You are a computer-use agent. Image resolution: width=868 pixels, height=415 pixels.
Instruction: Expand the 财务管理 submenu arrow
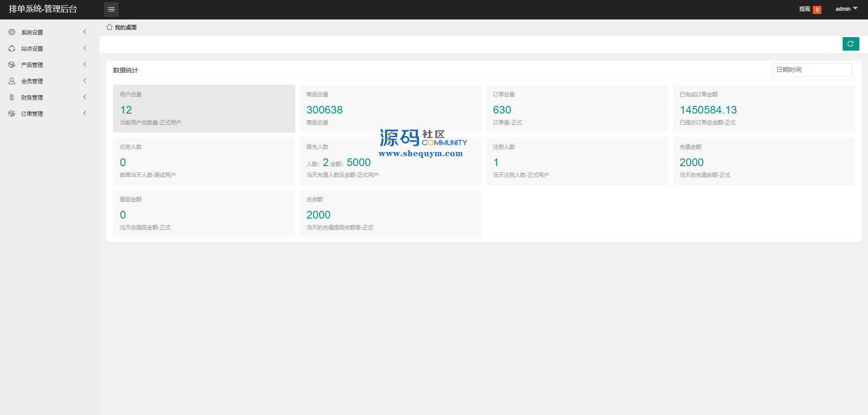85,97
